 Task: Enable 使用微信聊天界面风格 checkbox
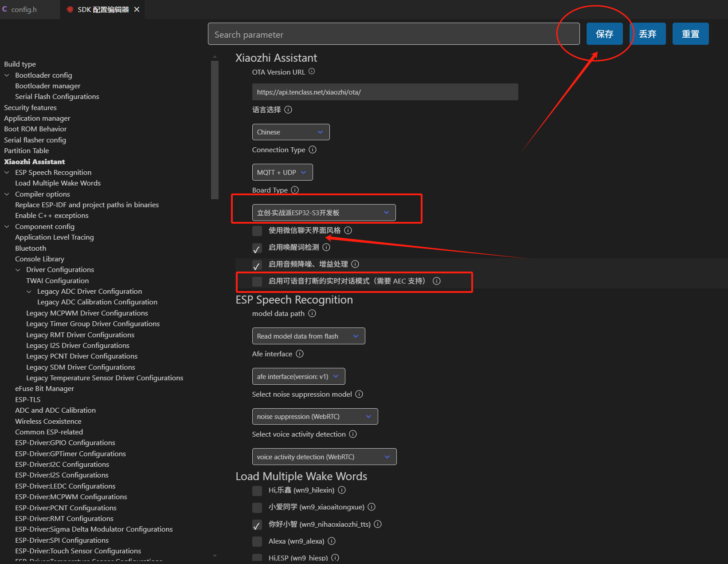click(257, 231)
